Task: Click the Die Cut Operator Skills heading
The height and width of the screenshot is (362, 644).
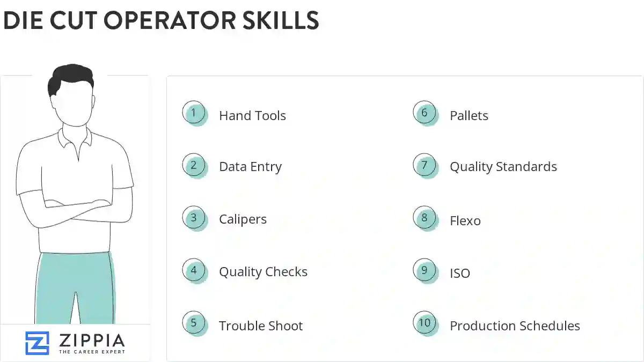Action: [161, 20]
